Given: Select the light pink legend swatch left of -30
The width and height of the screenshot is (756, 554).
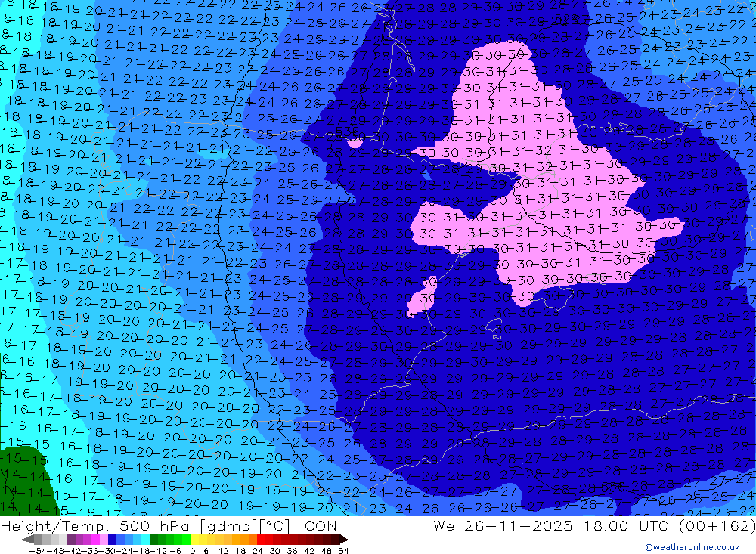Looking at the screenshot, I should [x=104, y=539].
